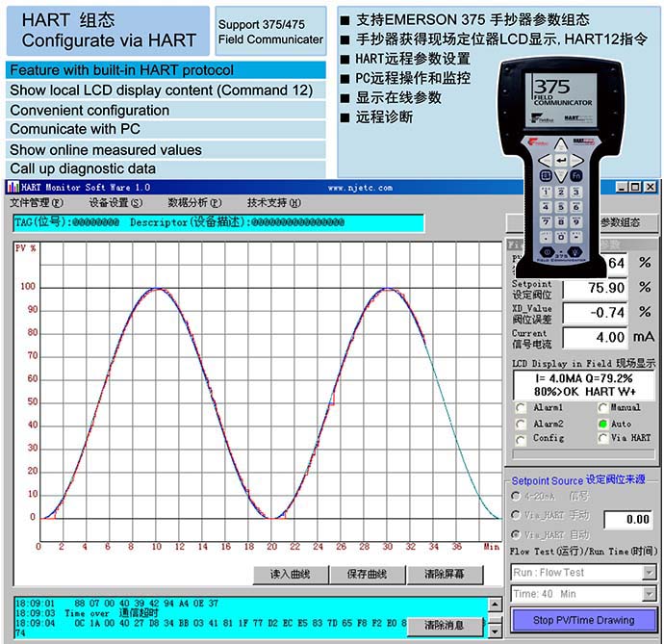Click the 清除消息 button

click(x=445, y=626)
